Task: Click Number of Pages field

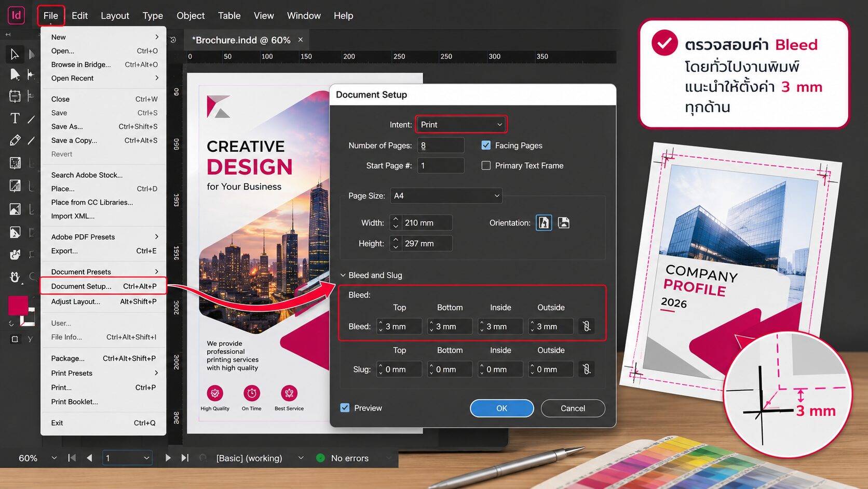Action: click(440, 146)
